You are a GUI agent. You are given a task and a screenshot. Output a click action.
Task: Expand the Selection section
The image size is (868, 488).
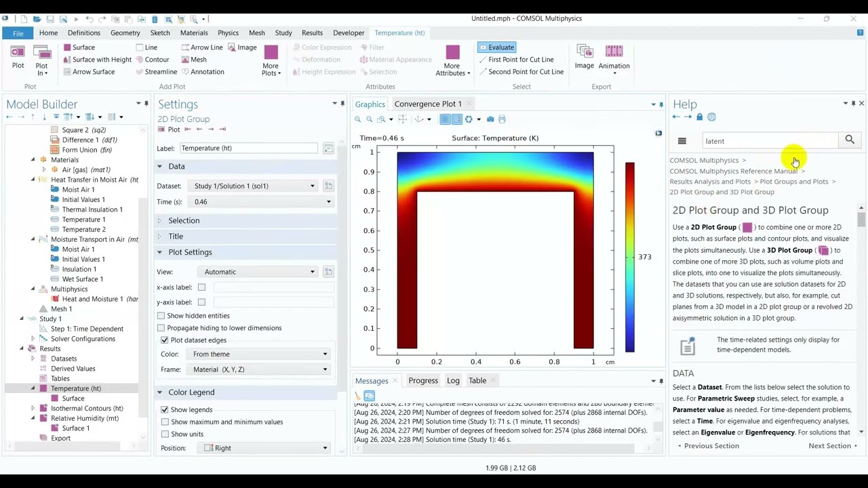point(184,220)
